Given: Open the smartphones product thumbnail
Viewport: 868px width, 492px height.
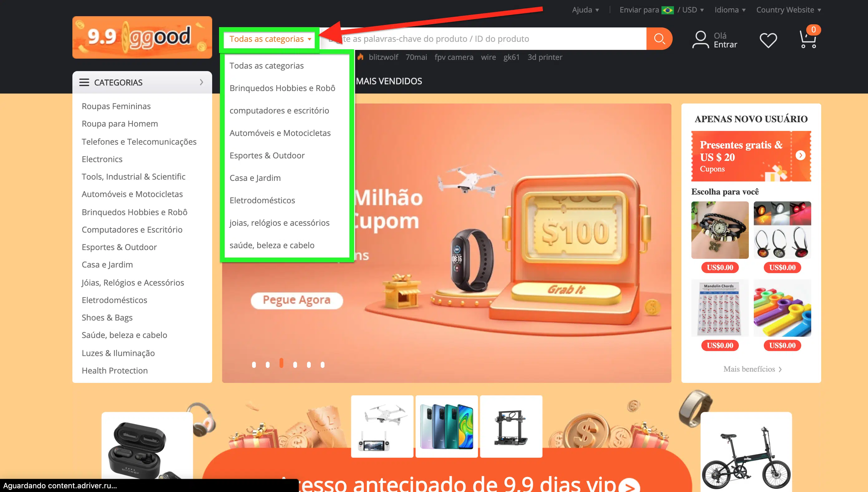Looking at the screenshot, I should (446, 427).
